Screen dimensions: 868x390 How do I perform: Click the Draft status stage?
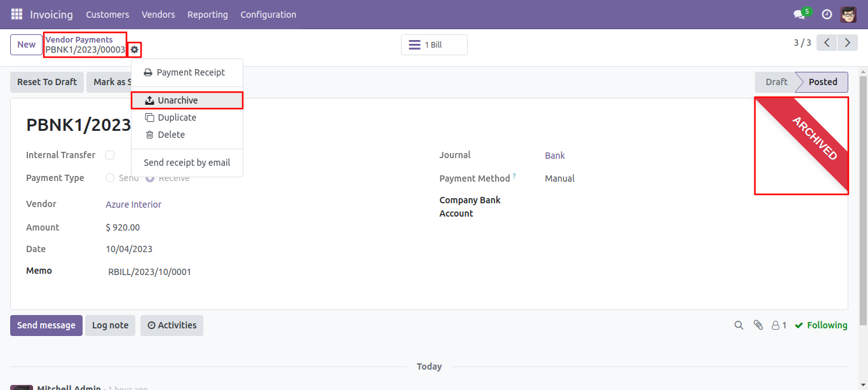[776, 82]
